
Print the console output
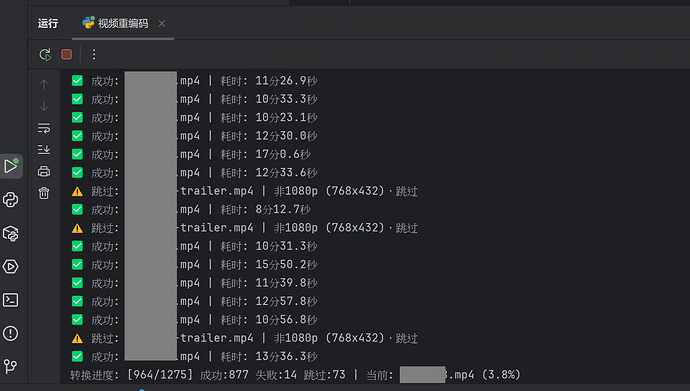[44, 171]
